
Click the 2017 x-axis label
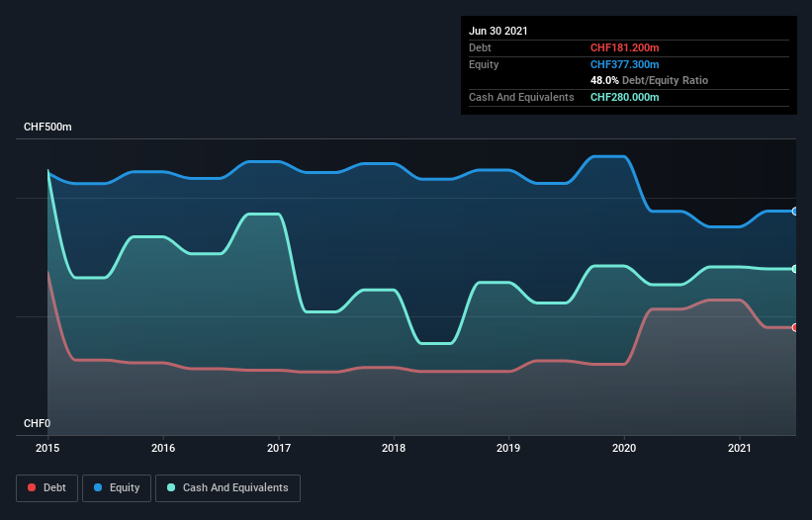pos(279,448)
